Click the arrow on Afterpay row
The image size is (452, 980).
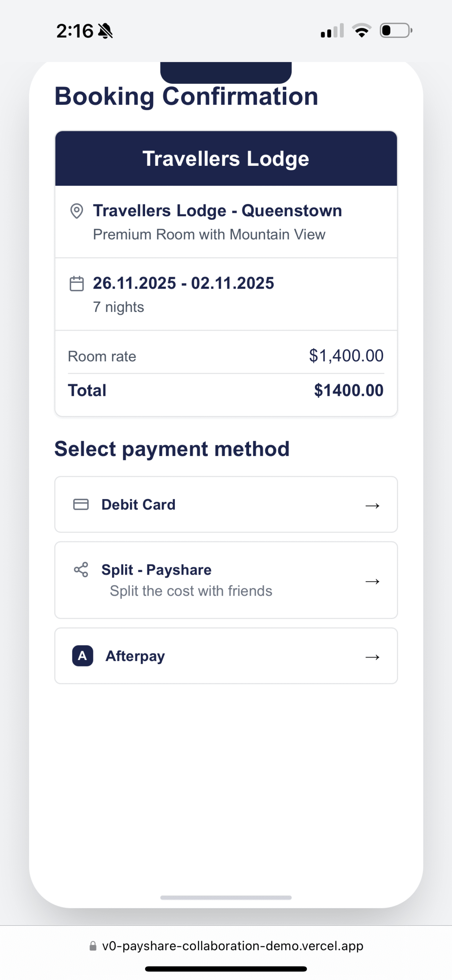click(x=372, y=657)
